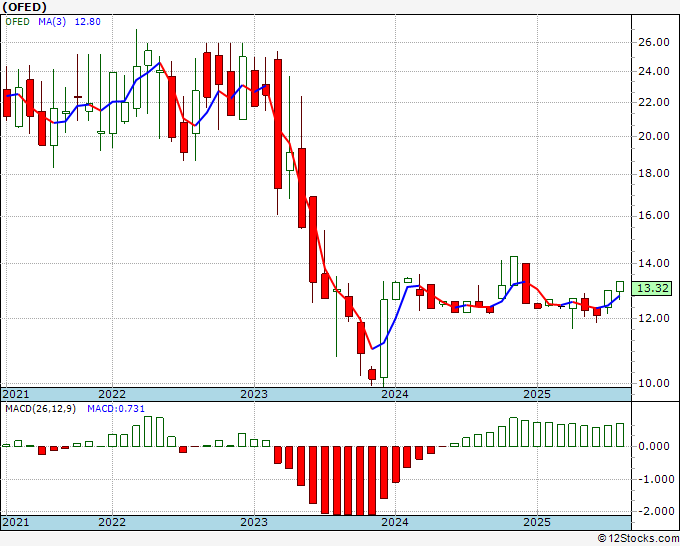Click the 12.00 price axis label

click(x=654, y=318)
